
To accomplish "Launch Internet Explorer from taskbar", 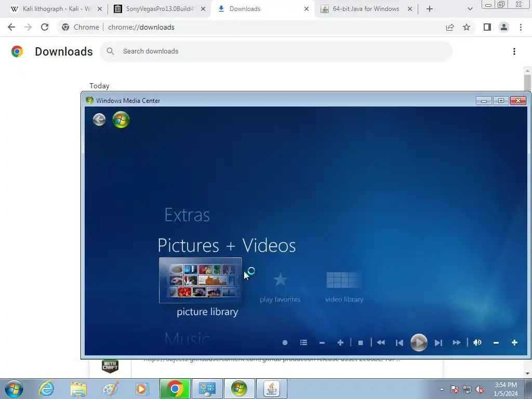I will [x=46, y=389].
